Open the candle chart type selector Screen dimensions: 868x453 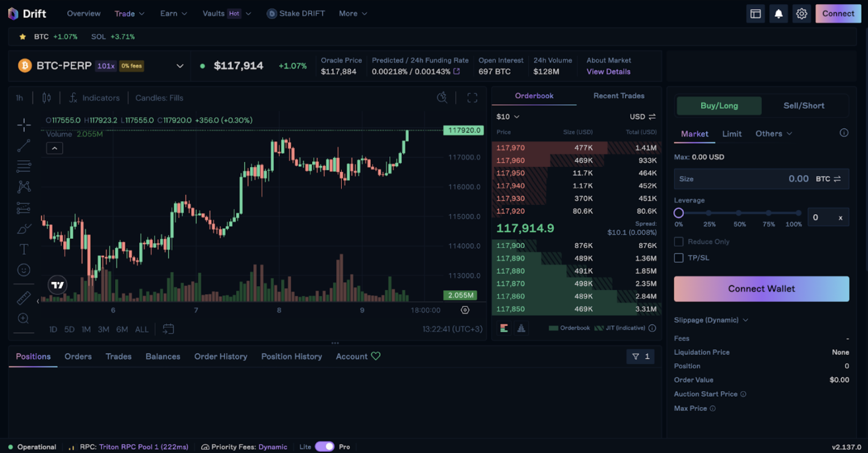[47, 98]
